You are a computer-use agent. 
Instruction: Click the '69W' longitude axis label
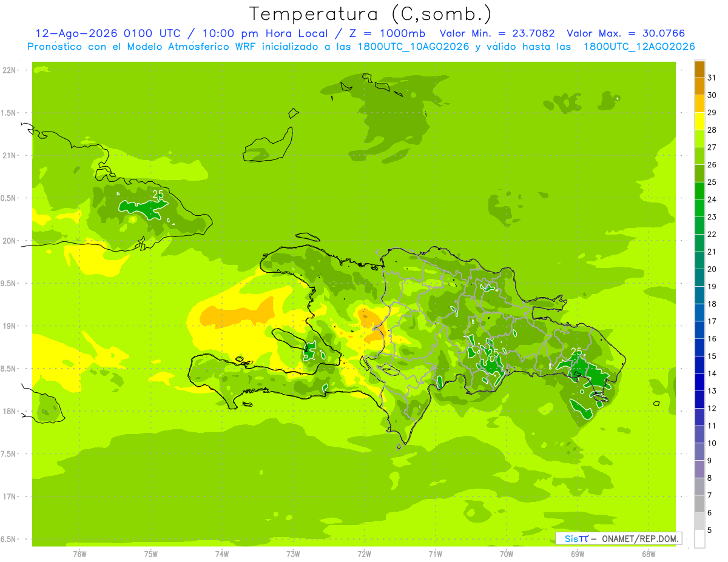[577, 554]
